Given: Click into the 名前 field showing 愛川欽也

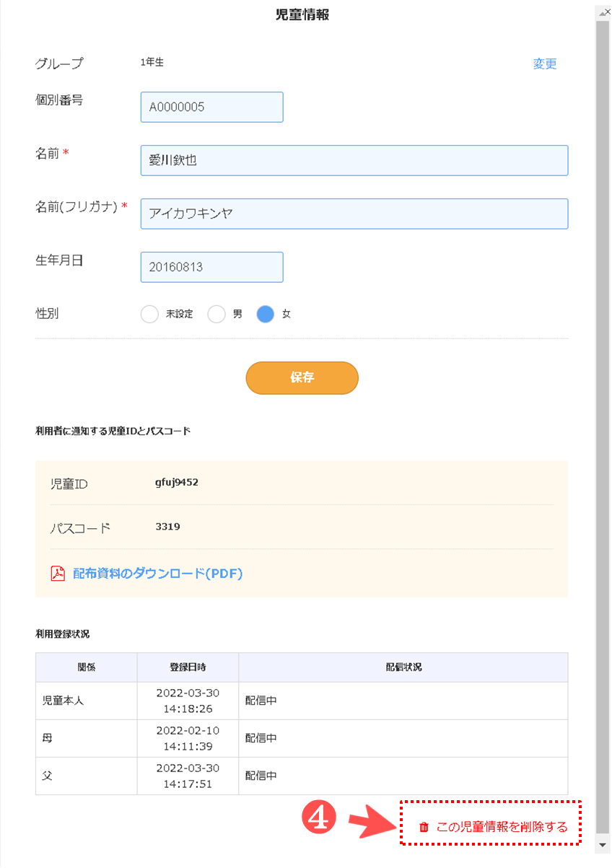Looking at the screenshot, I should coord(354,160).
